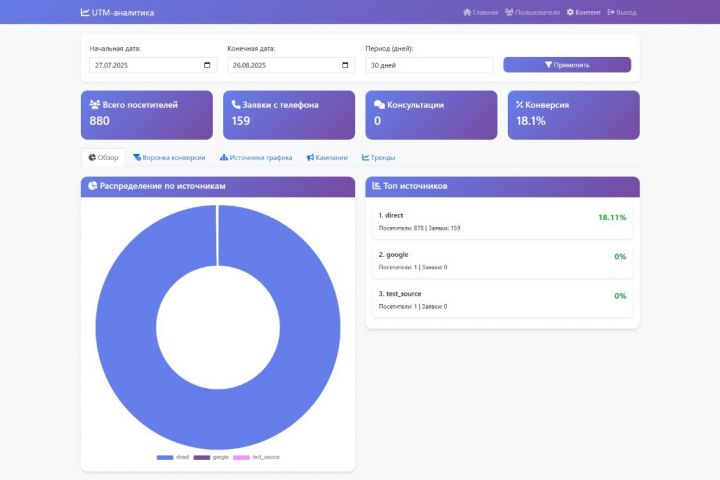Viewport: 720px width, 480px height.
Task: Click UTM-аналитика brand title
Action: (x=123, y=13)
